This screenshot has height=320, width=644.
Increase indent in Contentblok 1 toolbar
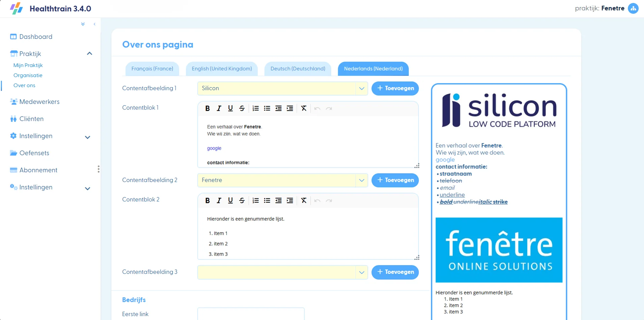290,108
